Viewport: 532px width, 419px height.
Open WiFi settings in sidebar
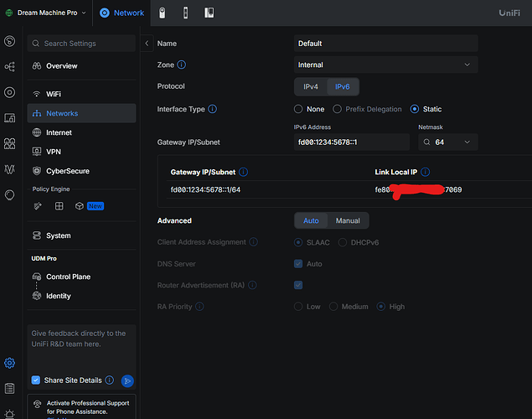point(53,94)
